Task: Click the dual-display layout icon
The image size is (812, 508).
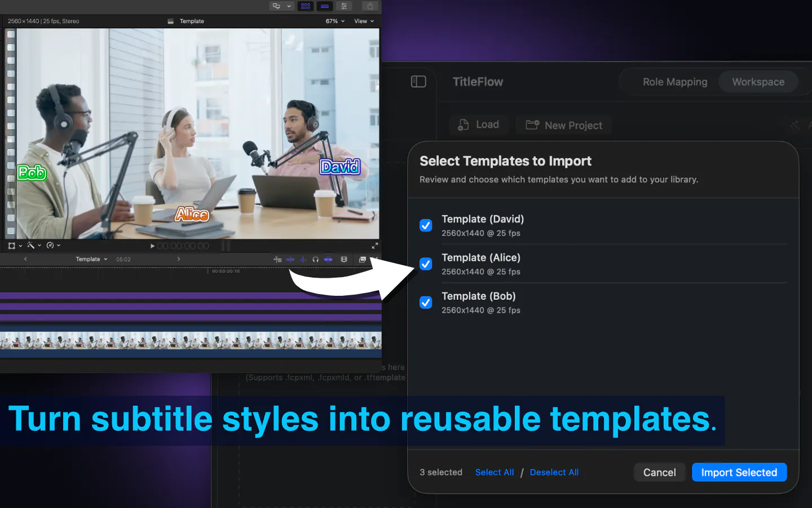Action: pyautogui.click(x=276, y=6)
